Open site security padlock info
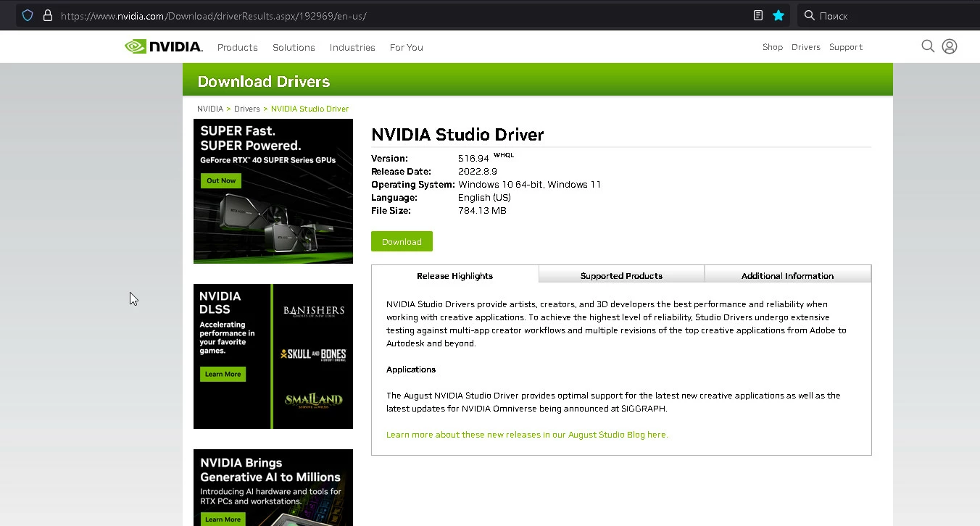The height and width of the screenshot is (526, 980). point(48,15)
